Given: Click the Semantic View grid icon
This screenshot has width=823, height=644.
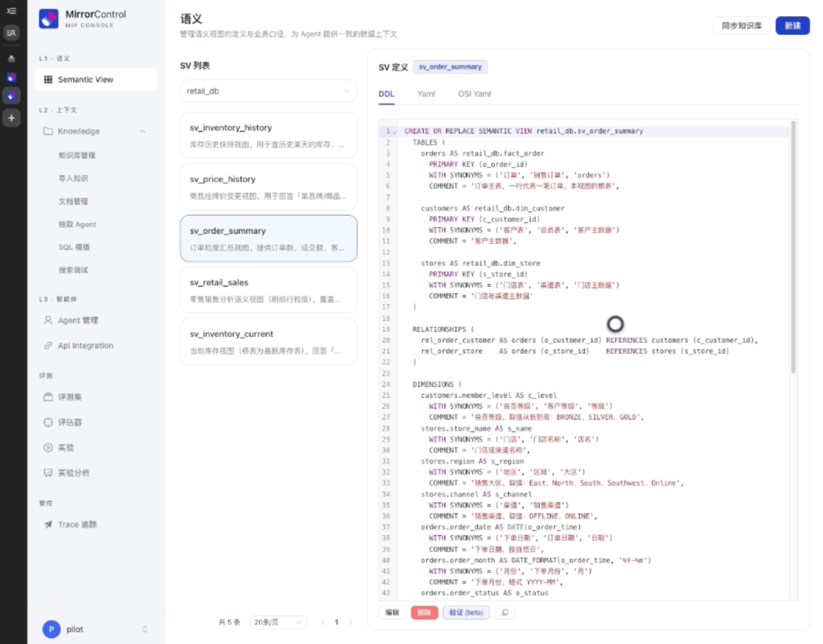Looking at the screenshot, I should pyautogui.click(x=48, y=80).
